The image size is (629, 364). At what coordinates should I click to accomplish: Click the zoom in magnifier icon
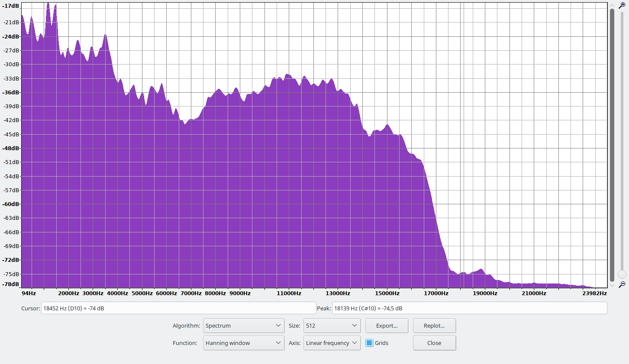(622, 6)
